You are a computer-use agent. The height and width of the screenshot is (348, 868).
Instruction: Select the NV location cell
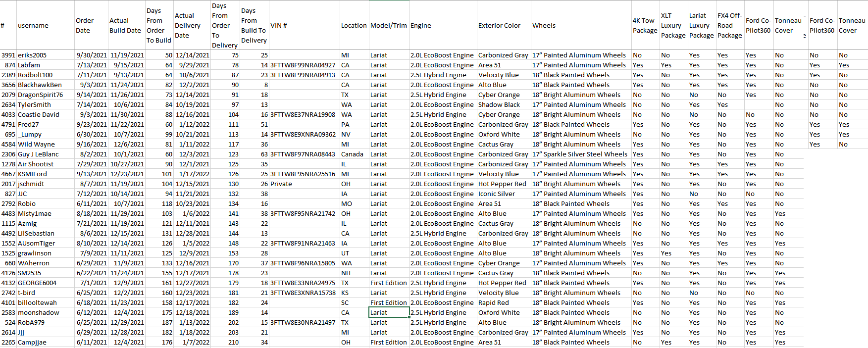pyautogui.click(x=354, y=134)
